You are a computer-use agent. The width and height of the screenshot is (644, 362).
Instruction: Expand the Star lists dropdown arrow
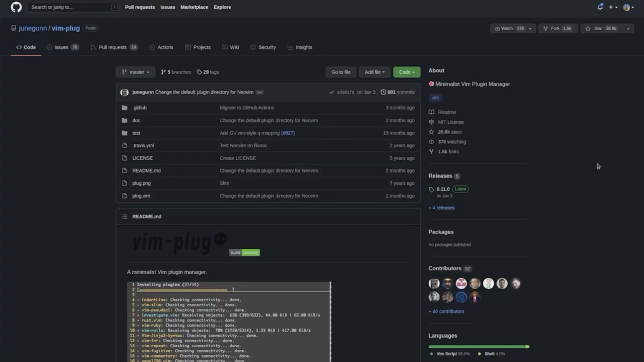pos(628,28)
